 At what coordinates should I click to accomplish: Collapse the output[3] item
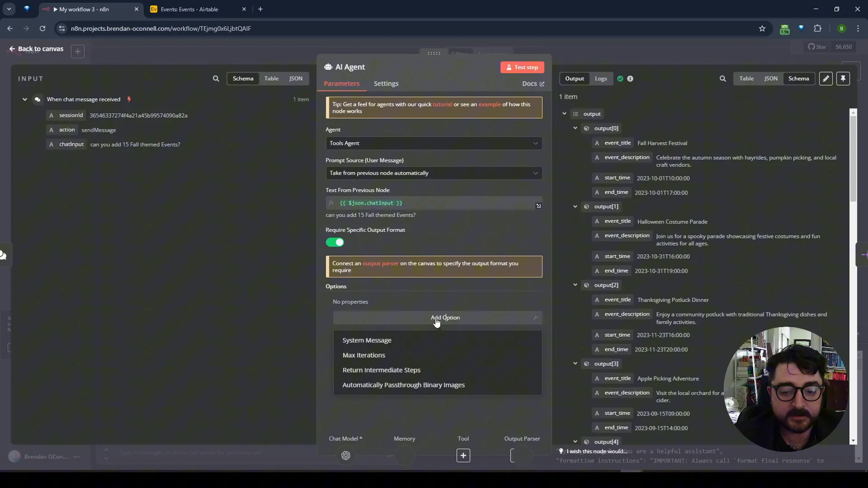(576, 364)
